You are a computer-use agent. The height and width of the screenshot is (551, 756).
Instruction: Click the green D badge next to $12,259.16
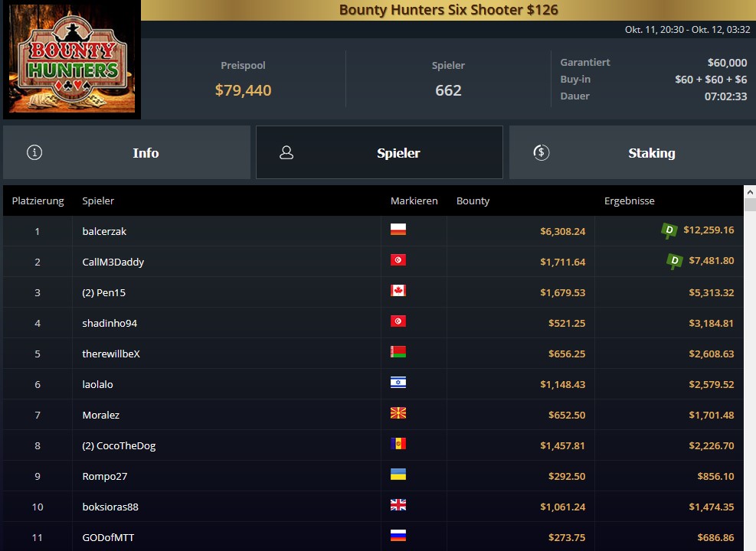click(669, 230)
